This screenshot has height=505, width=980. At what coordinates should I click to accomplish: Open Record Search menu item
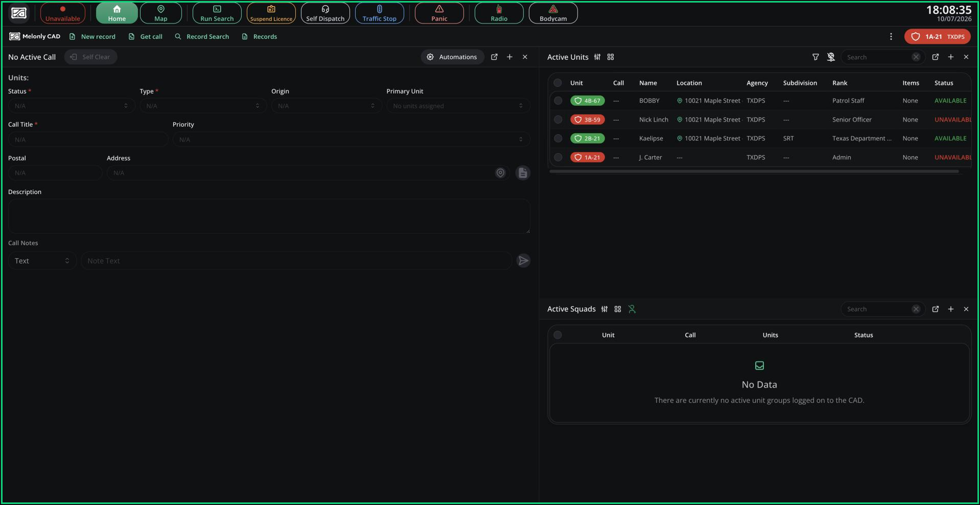click(x=202, y=37)
